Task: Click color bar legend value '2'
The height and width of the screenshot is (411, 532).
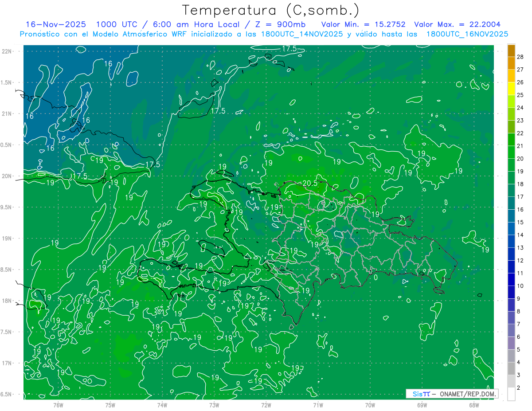Action: click(x=519, y=388)
